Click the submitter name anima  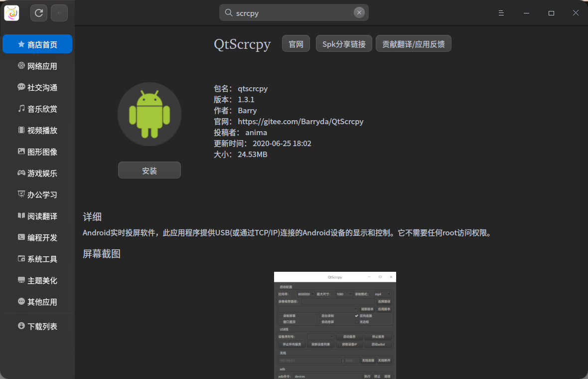(256, 133)
